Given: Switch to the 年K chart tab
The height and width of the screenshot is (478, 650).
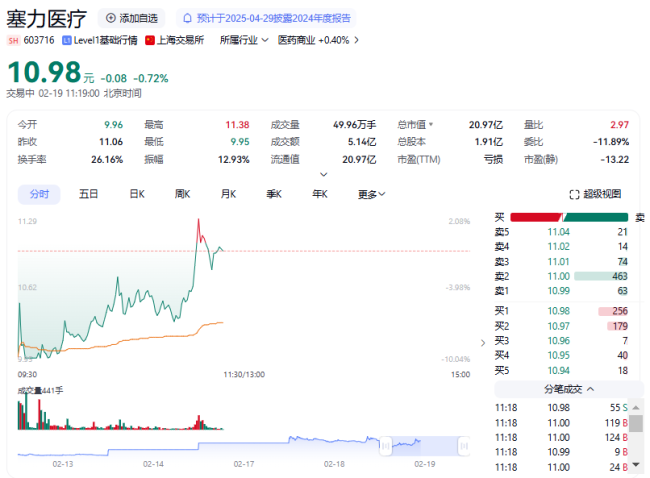Looking at the screenshot, I should coord(320,194).
